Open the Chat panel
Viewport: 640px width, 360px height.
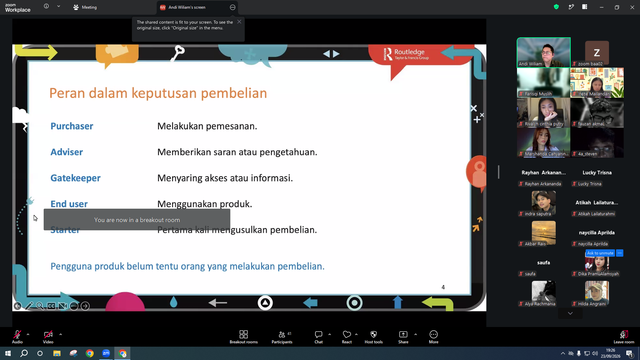click(318, 337)
